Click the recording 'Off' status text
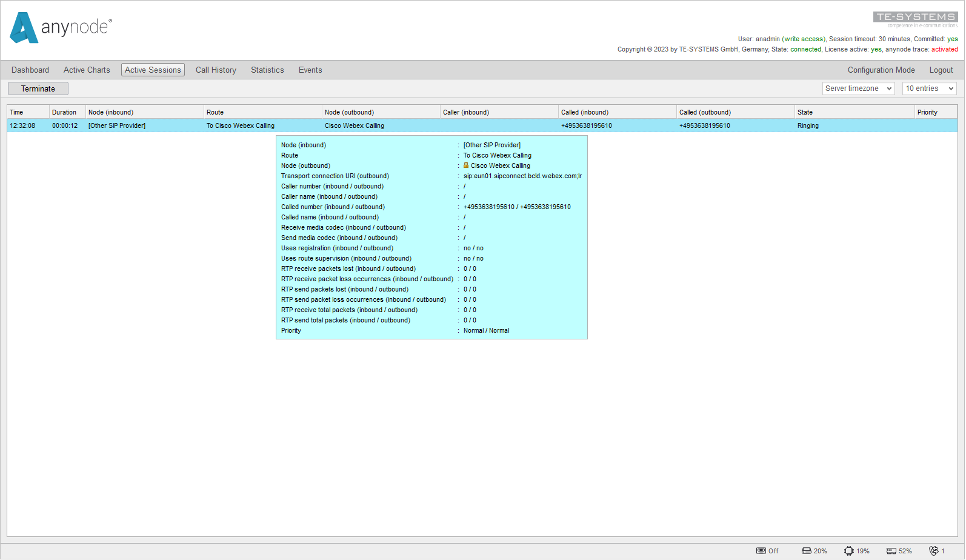966x560 pixels. (x=773, y=551)
